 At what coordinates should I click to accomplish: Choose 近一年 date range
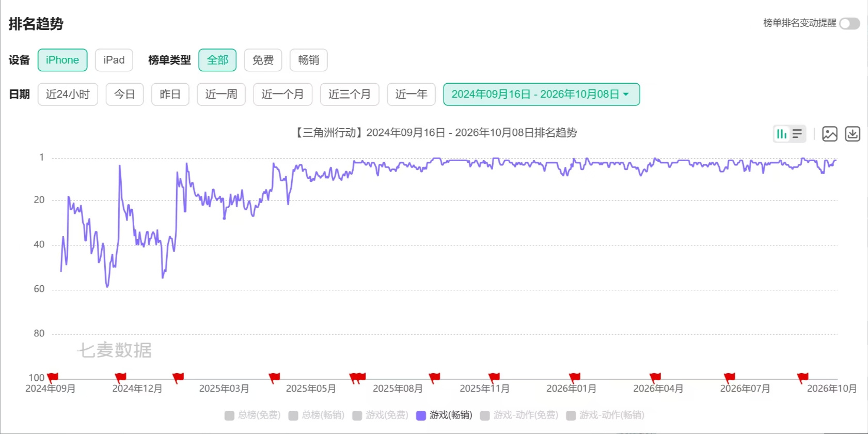click(411, 94)
